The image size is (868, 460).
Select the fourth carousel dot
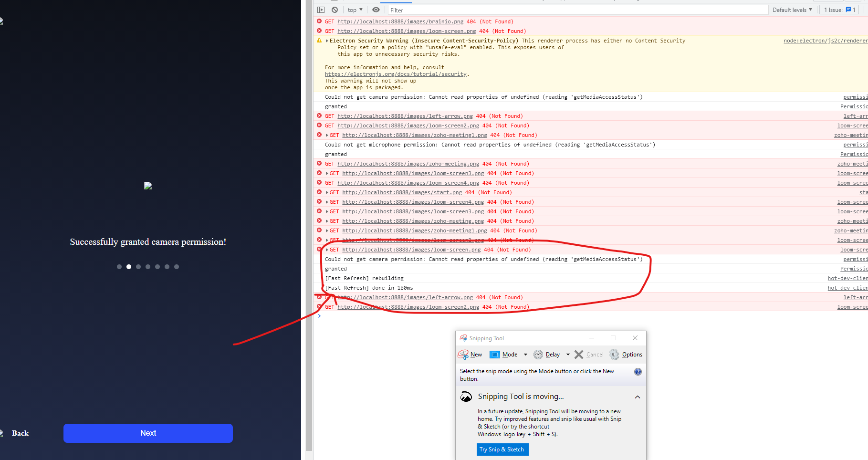148,267
